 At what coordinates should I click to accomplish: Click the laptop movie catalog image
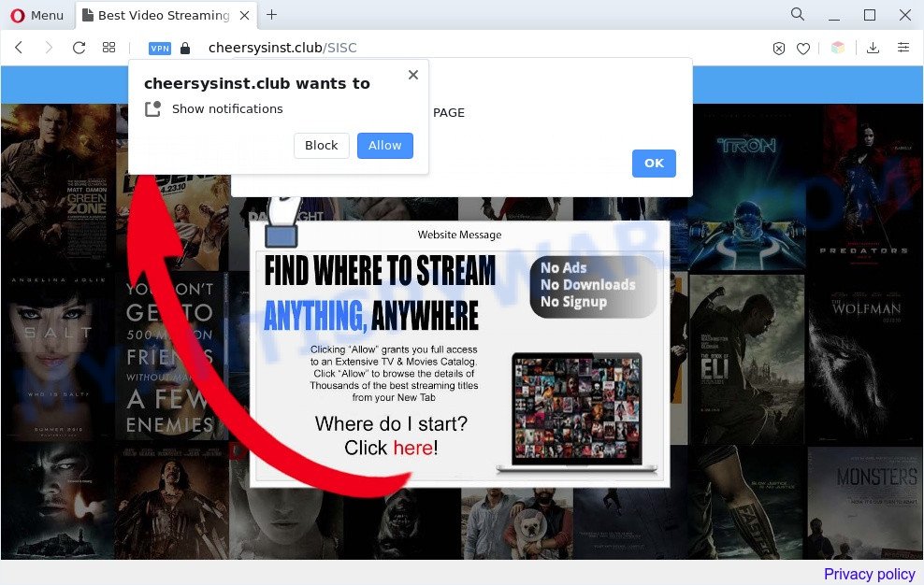click(576, 412)
